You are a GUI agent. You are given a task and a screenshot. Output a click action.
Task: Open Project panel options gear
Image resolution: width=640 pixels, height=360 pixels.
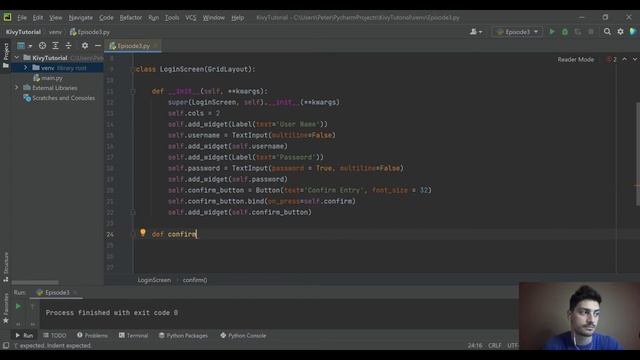pos(85,46)
